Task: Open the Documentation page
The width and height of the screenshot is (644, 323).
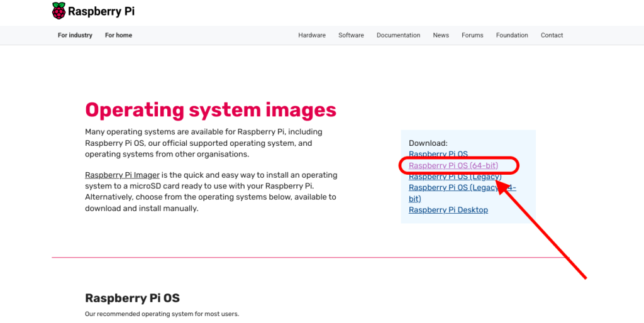Action: point(398,35)
